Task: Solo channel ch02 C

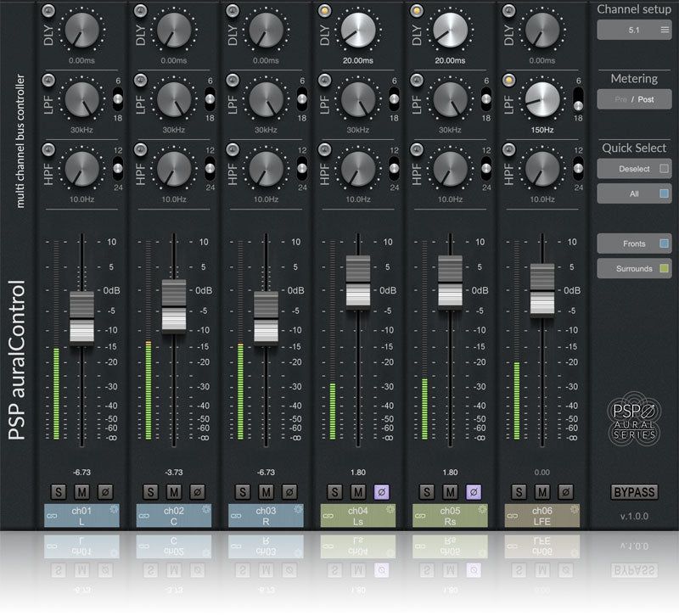Action: click(151, 492)
